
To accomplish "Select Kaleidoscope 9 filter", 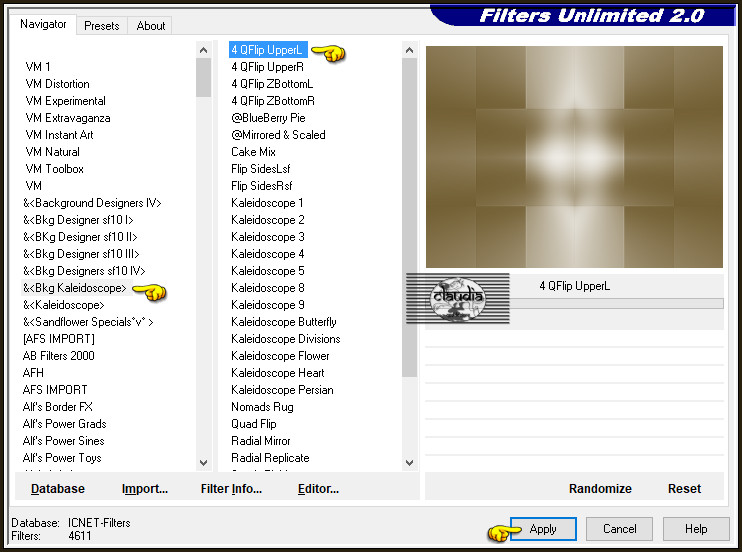I will pyautogui.click(x=268, y=305).
